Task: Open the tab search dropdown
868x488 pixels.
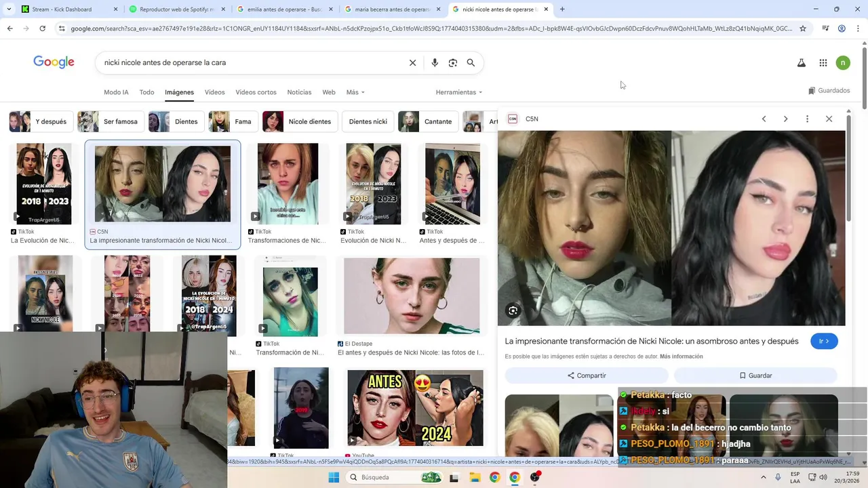Action: click(9, 9)
